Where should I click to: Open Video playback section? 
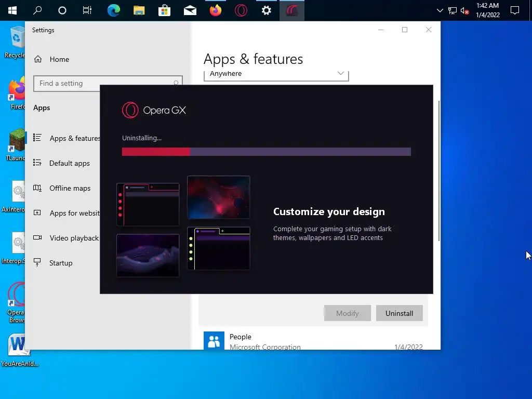pyautogui.click(x=66, y=238)
